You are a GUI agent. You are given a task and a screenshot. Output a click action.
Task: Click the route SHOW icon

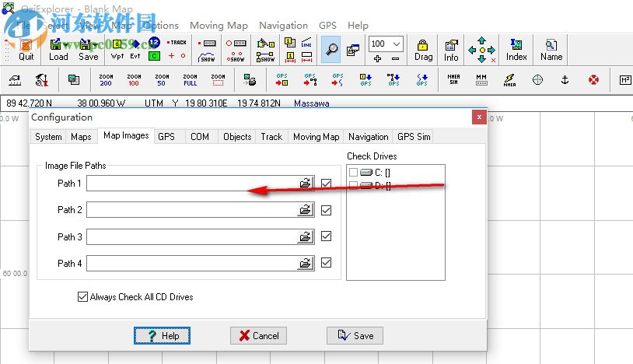pyautogui.click(x=265, y=57)
